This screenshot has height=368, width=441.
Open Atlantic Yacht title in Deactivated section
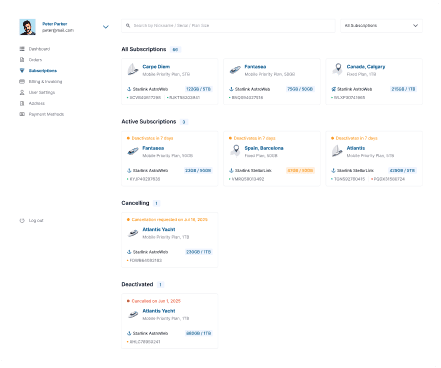tap(159, 311)
